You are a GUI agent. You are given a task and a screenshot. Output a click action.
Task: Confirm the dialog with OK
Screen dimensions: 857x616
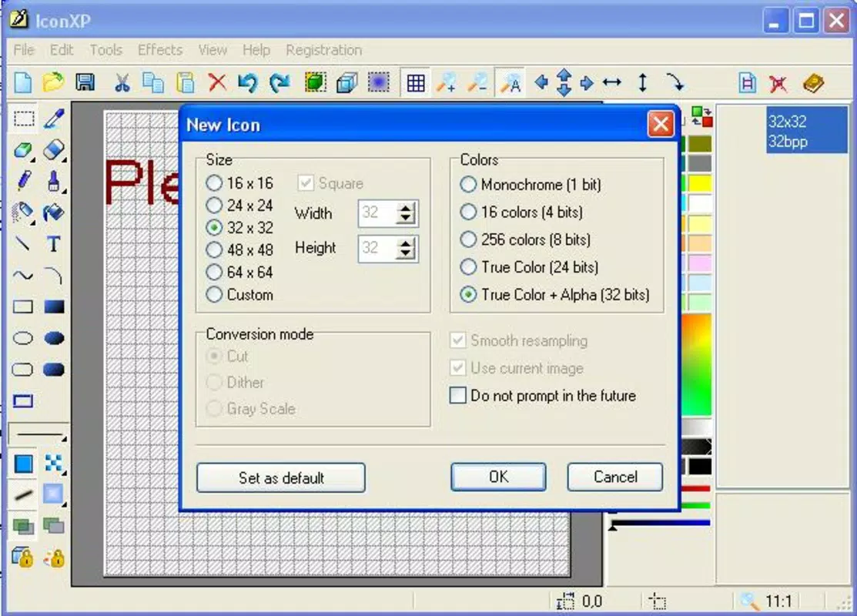[x=498, y=477]
